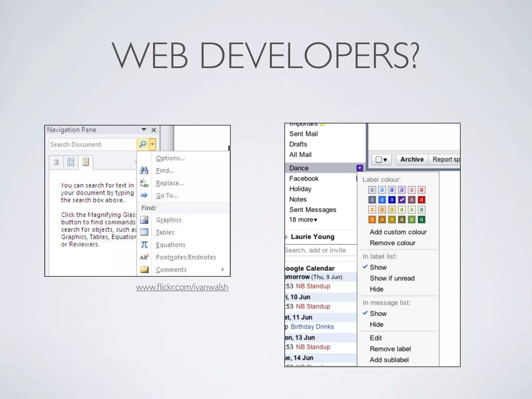Pick the solid orange label colour swatch
Viewport: 532px width, 399px height.
pyautogui.click(x=372, y=220)
